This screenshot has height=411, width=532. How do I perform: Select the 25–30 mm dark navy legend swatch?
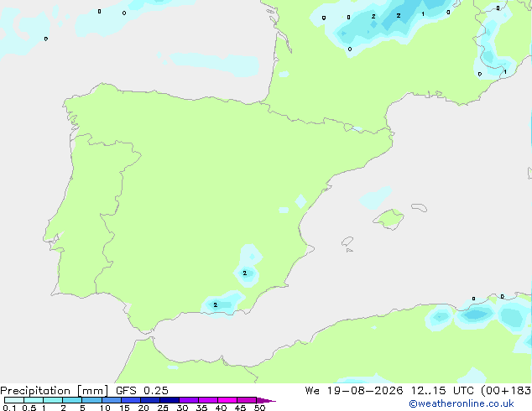click(170, 400)
